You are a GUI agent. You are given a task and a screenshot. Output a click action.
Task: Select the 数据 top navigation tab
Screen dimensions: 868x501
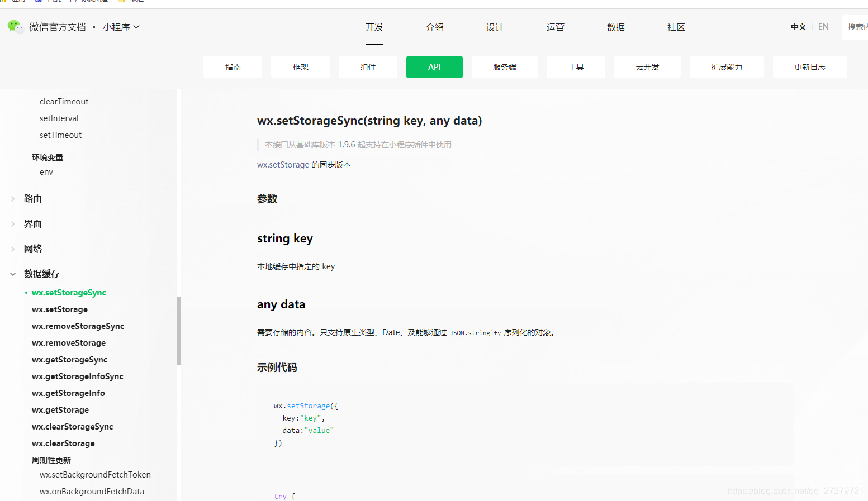[x=616, y=27]
